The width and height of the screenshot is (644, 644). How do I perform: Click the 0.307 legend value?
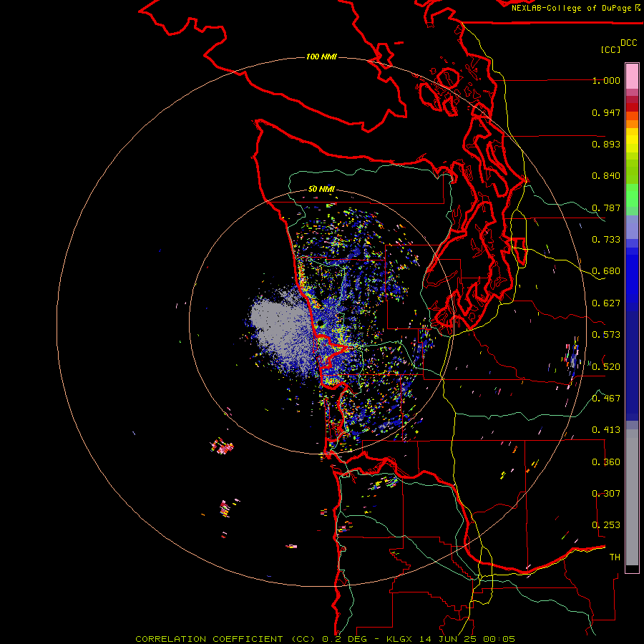pyautogui.click(x=606, y=494)
